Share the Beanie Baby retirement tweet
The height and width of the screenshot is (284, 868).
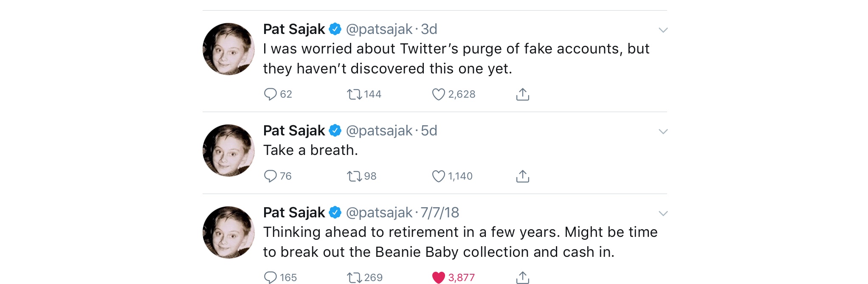pos(522,277)
